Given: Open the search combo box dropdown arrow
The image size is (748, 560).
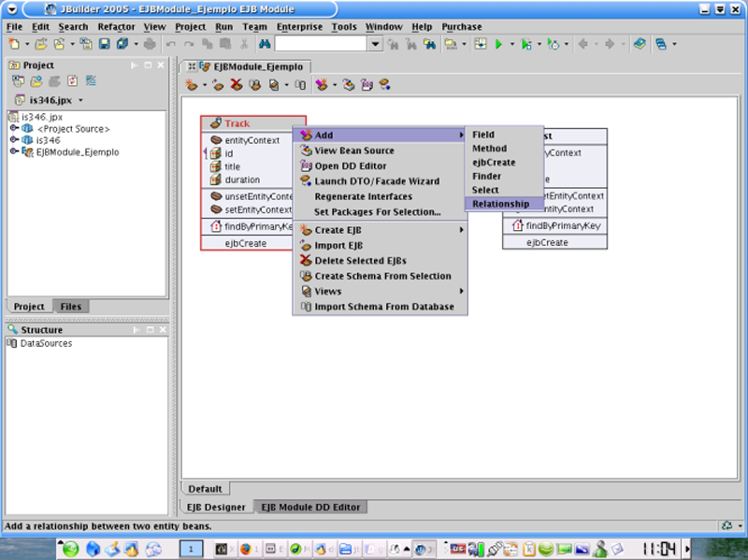Looking at the screenshot, I should (375, 44).
